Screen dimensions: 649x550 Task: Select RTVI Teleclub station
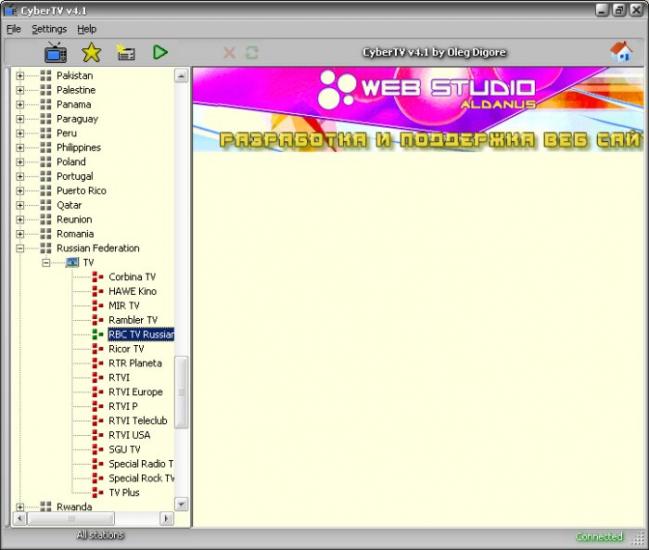tap(138, 420)
